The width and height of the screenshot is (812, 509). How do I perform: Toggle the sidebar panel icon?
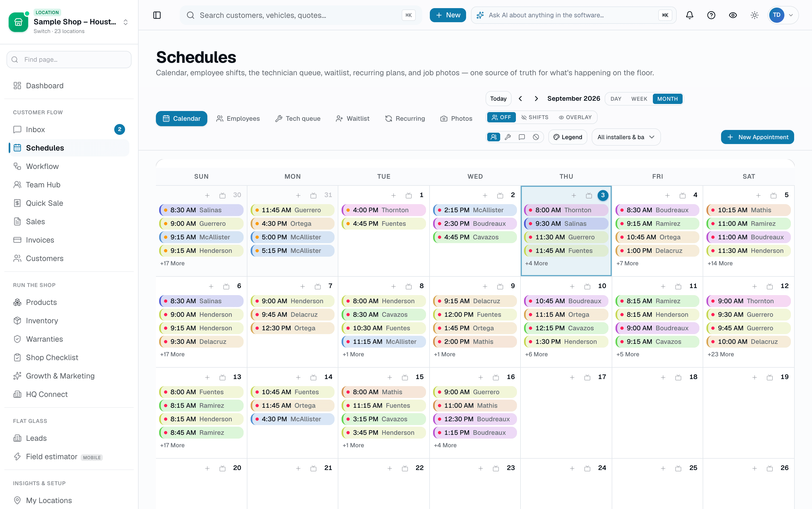[157, 15]
